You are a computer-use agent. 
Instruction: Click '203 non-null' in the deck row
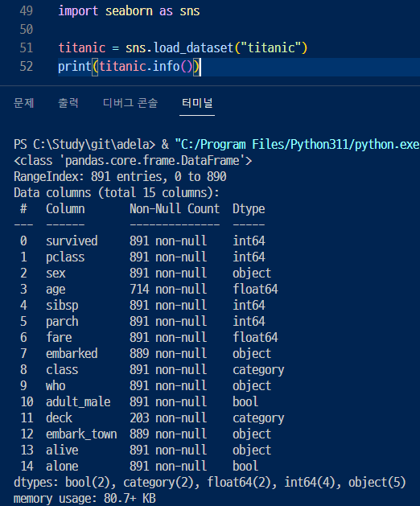(x=168, y=418)
